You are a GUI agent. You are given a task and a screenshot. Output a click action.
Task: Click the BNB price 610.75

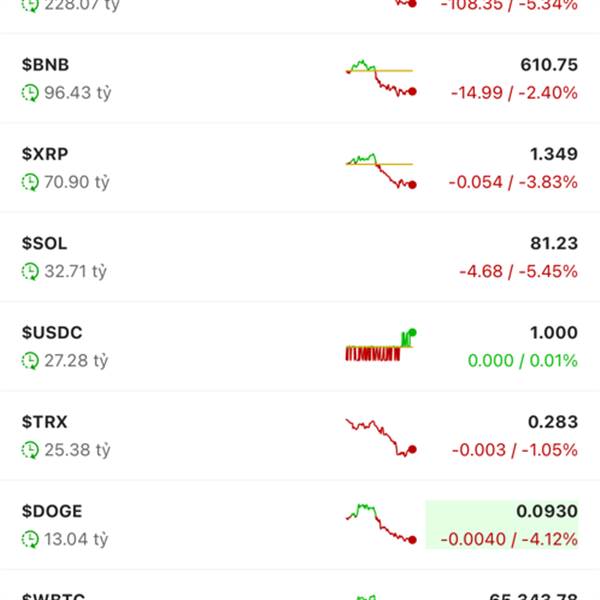549,65
